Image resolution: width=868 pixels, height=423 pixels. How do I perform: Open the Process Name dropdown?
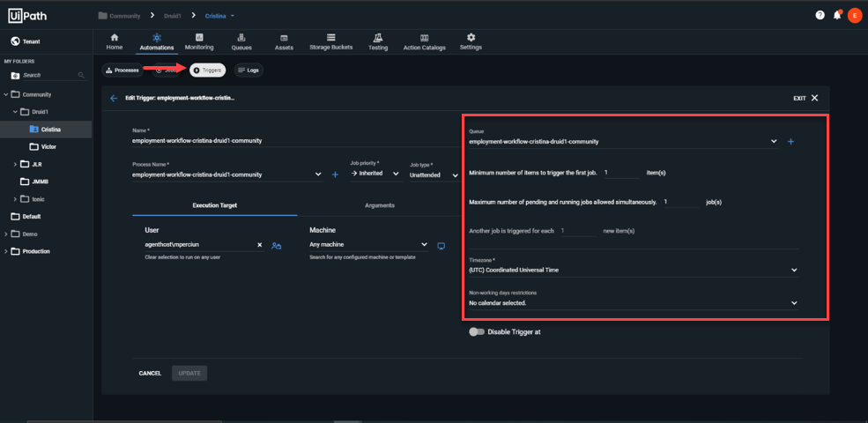(227, 174)
